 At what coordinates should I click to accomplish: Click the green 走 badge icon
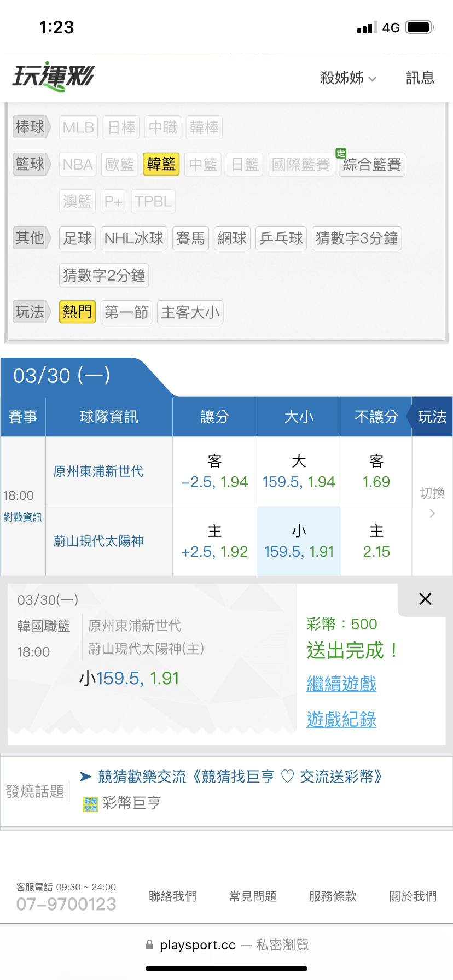(x=341, y=153)
